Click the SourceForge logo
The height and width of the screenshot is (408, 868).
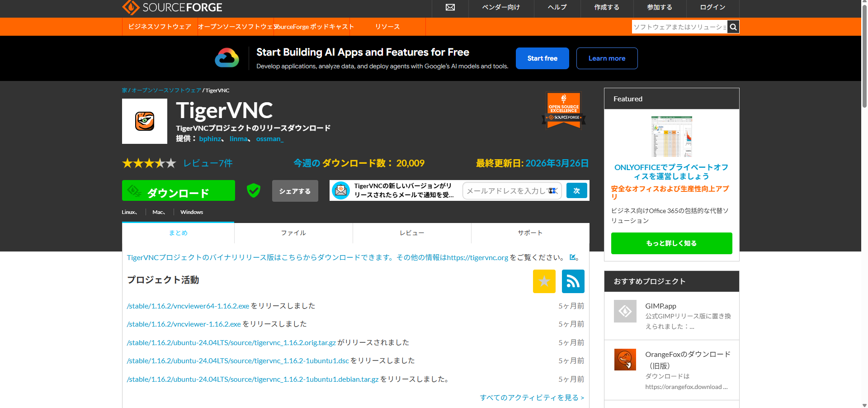(172, 7)
